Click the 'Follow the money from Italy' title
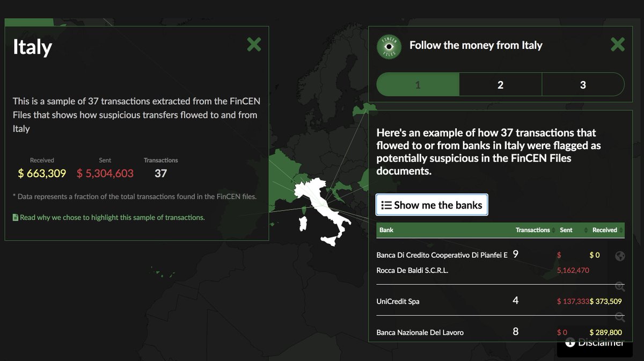 coord(476,45)
